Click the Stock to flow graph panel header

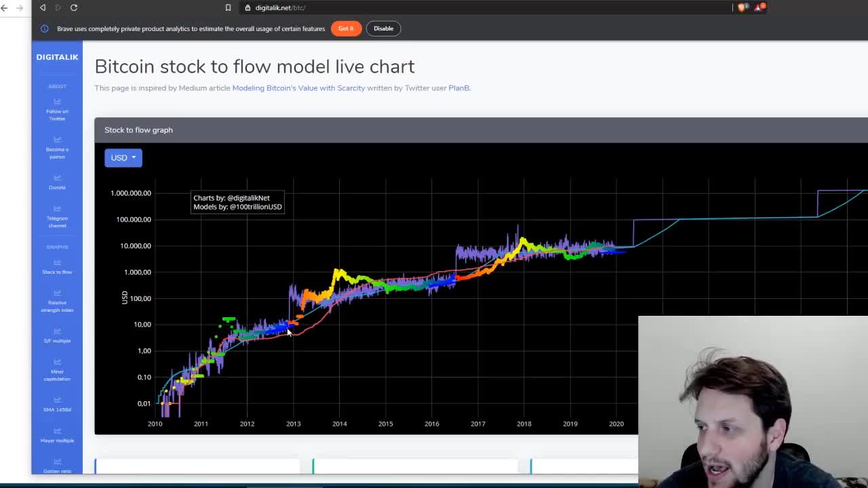pos(481,130)
